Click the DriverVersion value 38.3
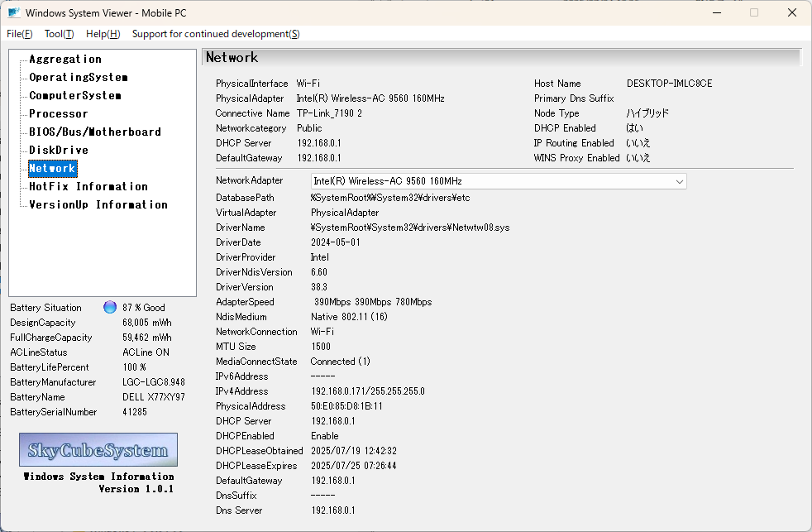This screenshot has height=532, width=812. tap(319, 287)
